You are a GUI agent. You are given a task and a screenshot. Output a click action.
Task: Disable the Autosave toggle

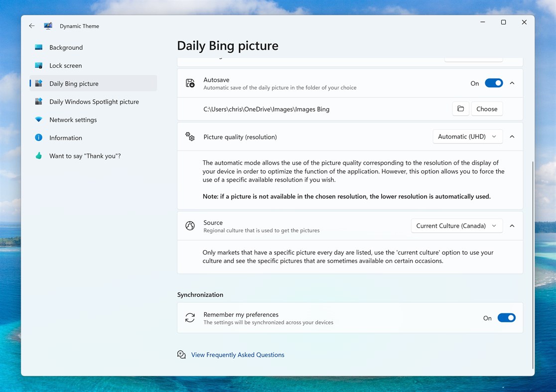click(494, 83)
